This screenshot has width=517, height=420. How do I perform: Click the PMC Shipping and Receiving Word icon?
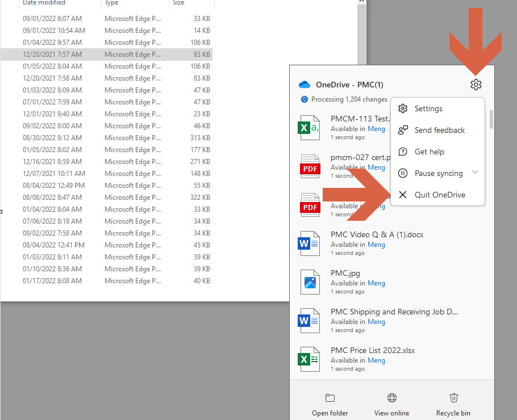[x=309, y=321]
